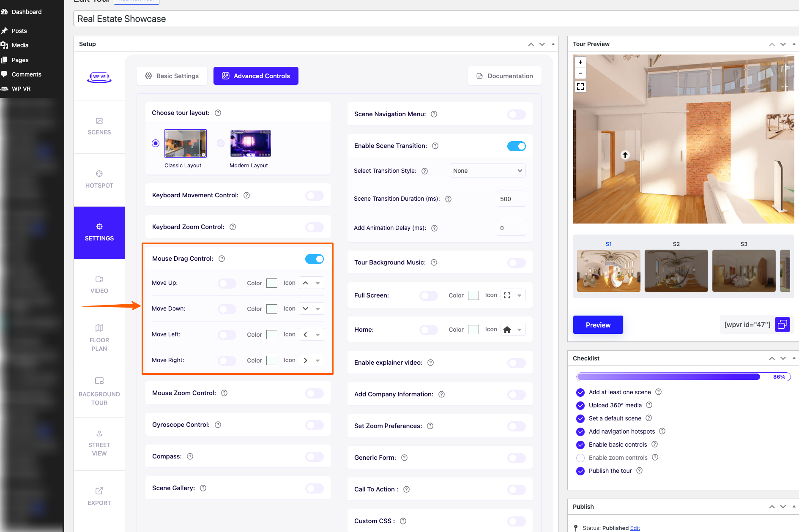
Task: Open the Hotspot section in sidebar
Action: point(99,179)
